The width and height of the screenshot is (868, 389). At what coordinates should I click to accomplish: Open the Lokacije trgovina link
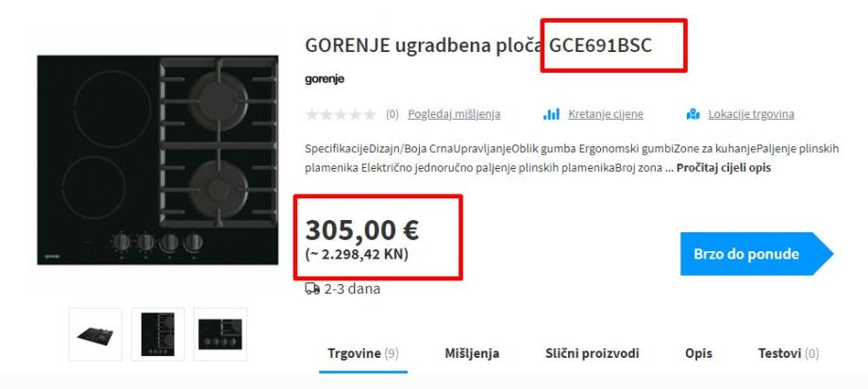[751, 114]
